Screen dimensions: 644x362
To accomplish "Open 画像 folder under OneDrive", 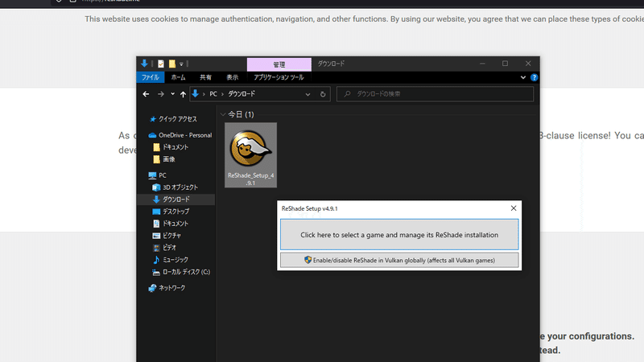I will tap(169, 158).
